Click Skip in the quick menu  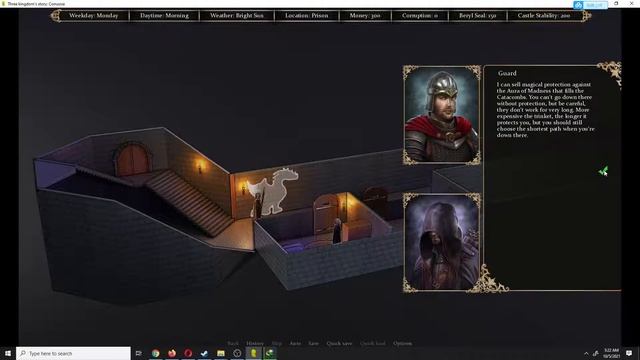[x=277, y=343]
